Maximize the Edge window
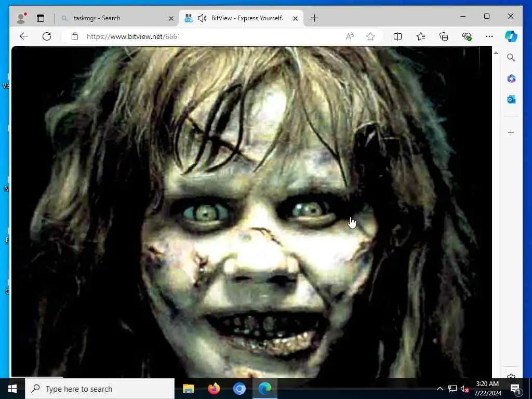Viewport: 532px width, 399px height. [486, 16]
